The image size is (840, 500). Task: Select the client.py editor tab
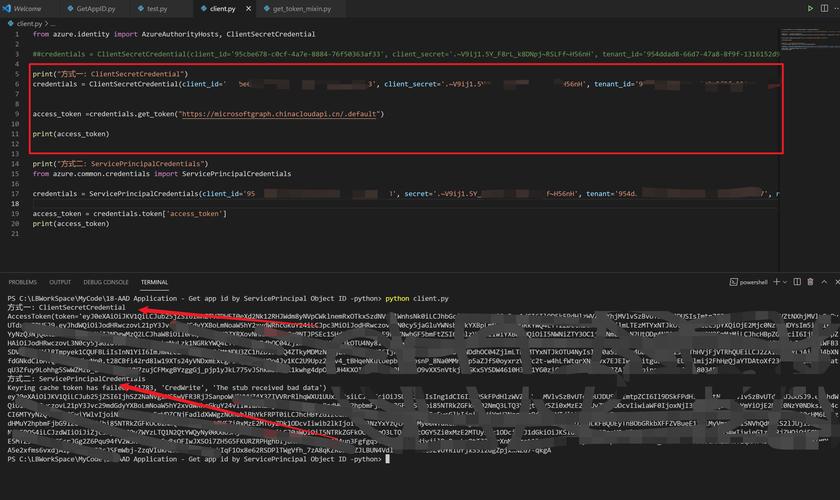222,9
